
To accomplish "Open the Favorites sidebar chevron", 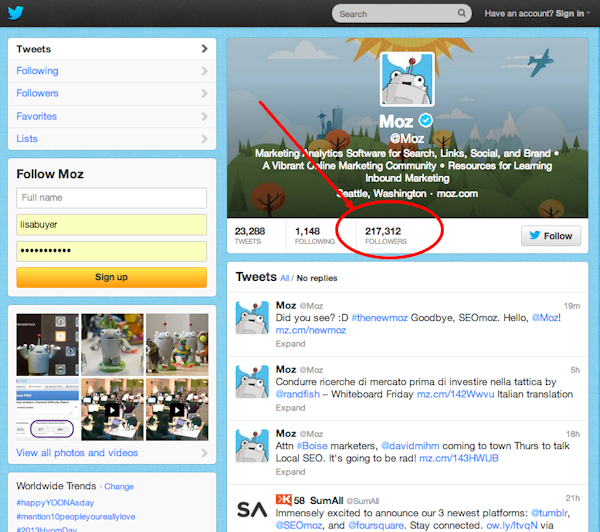I will (204, 116).
